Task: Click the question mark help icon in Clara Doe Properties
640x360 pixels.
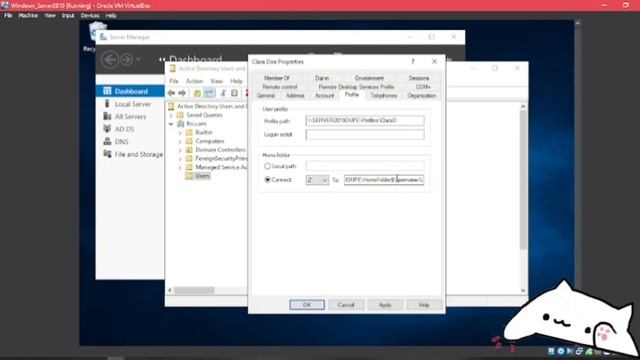Action: point(413,62)
